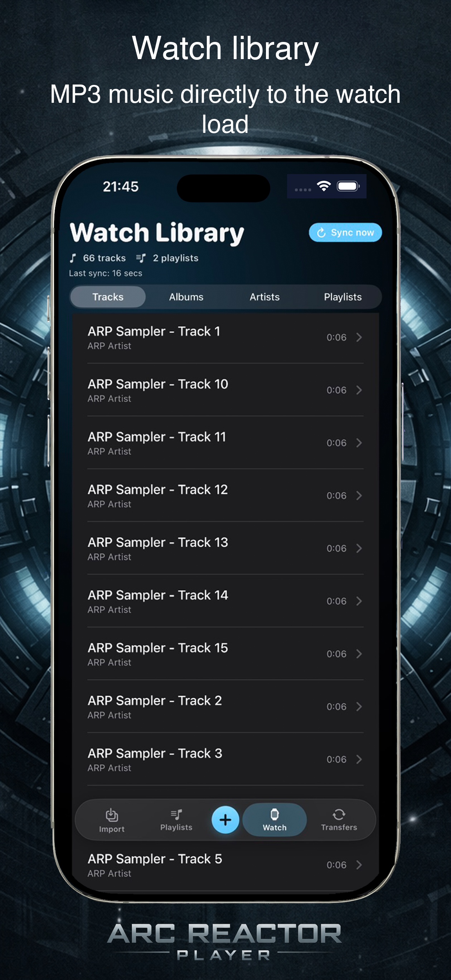Select the ARP Sampler - Track 3 row
Viewport: 451px width, 980px height.
point(225,759)
